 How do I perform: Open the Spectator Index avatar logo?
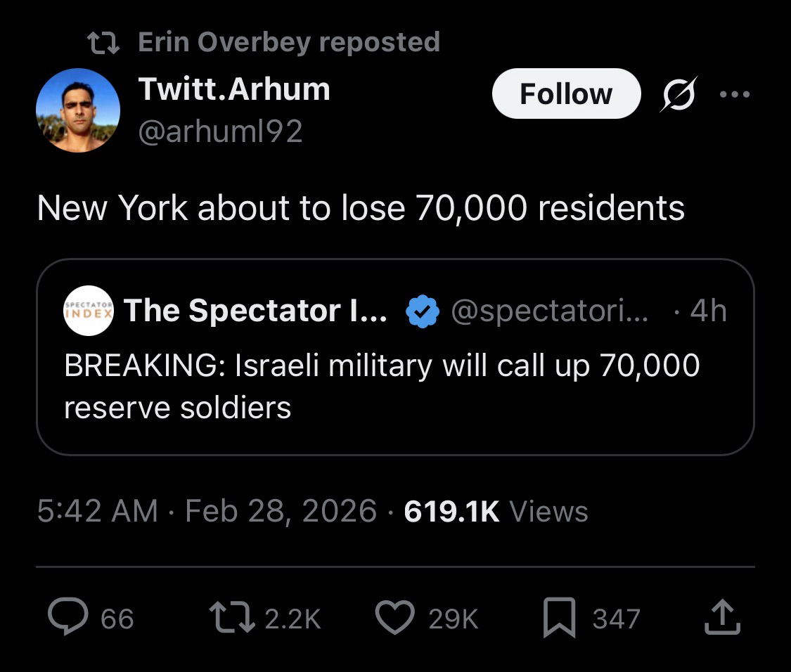88,311
